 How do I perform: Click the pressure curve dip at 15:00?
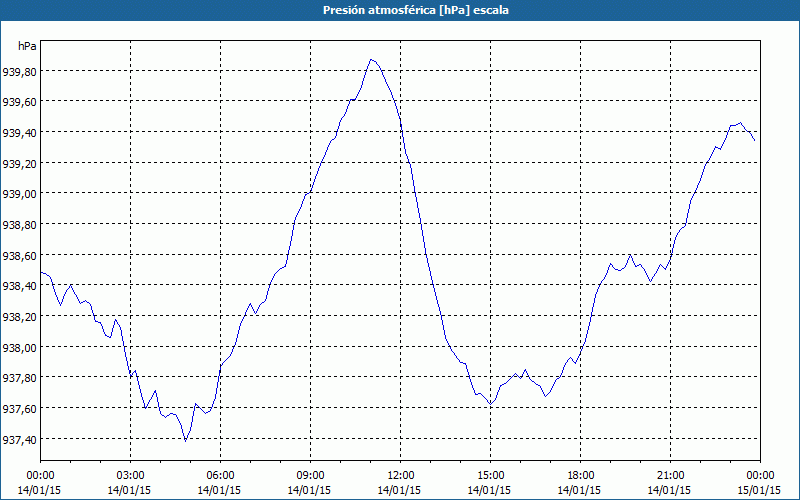(x=490, y=404)
